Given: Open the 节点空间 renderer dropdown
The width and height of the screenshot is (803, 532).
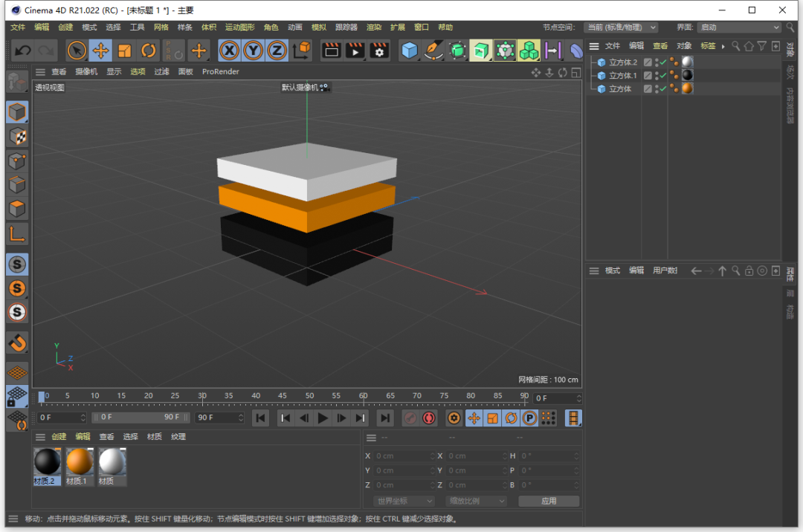Looking at the screenshot, I should point(621,27).
